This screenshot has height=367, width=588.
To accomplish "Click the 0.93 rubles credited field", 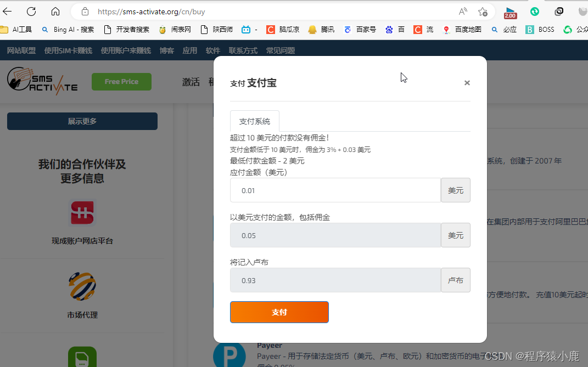I will tap(335, 280).
